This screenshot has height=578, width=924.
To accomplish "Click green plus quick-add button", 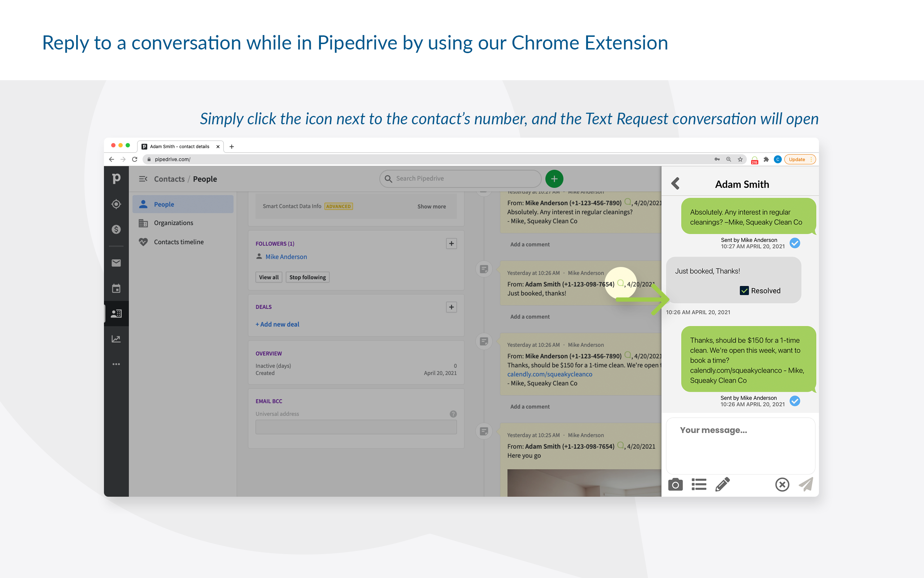I will (554, 179).
